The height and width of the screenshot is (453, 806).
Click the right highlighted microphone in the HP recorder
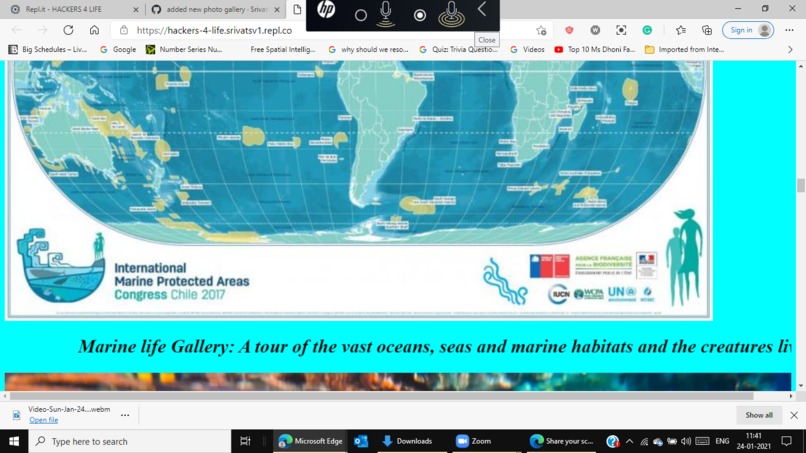click(451, 14)
